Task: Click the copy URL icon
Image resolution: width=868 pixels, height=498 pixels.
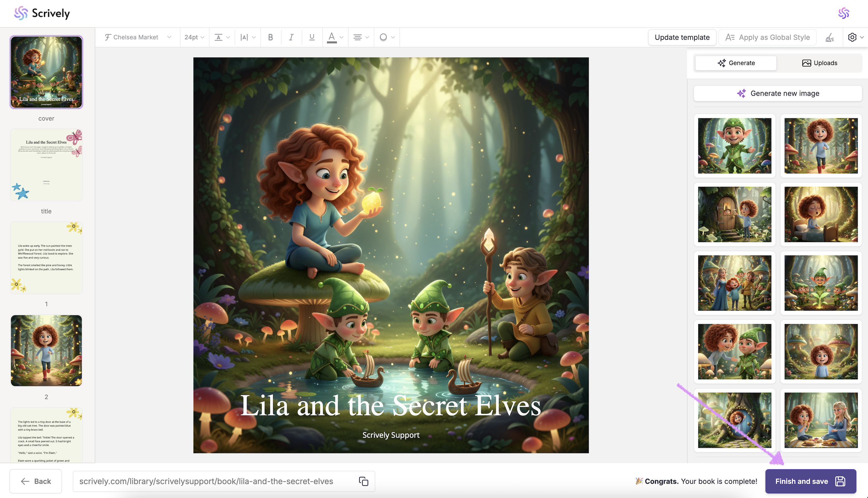Action: point(363,481)
